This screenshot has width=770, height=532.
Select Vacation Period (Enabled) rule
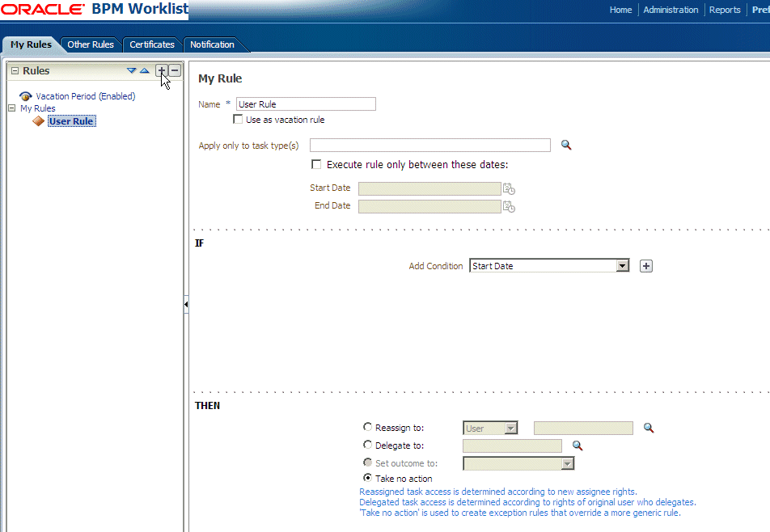pyautogui.click(x=86, y=96)
